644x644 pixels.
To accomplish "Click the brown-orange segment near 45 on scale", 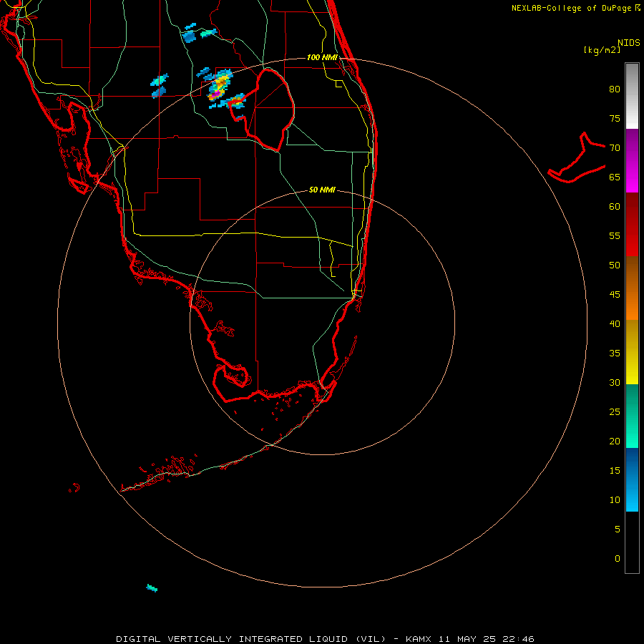I will tap(632, 288).
